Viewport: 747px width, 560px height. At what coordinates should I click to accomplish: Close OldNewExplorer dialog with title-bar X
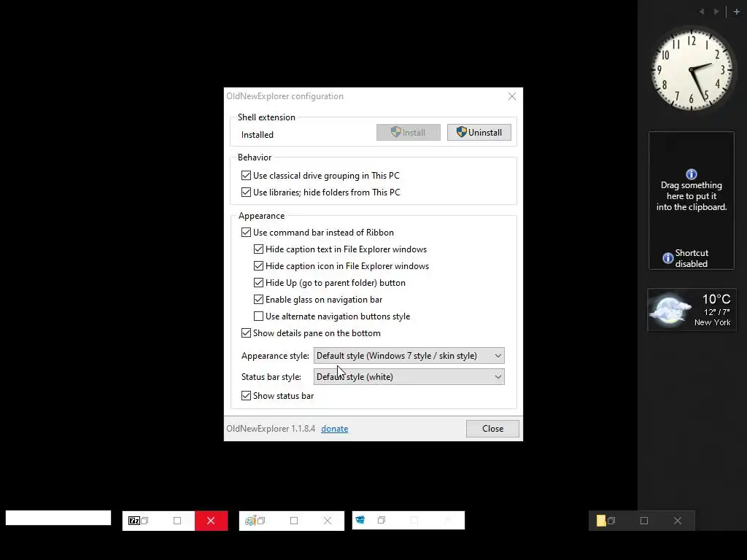[x=512, y=96]
